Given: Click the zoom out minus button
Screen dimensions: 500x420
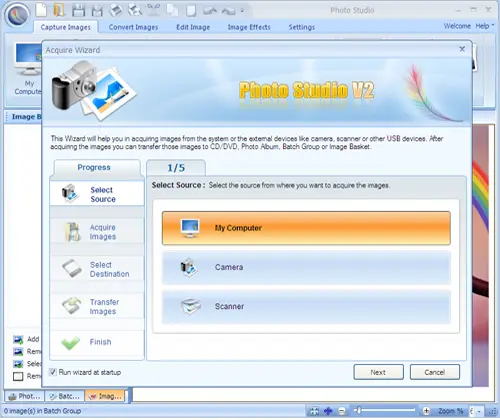Looking at the screenshot, I should click(342, 411).
